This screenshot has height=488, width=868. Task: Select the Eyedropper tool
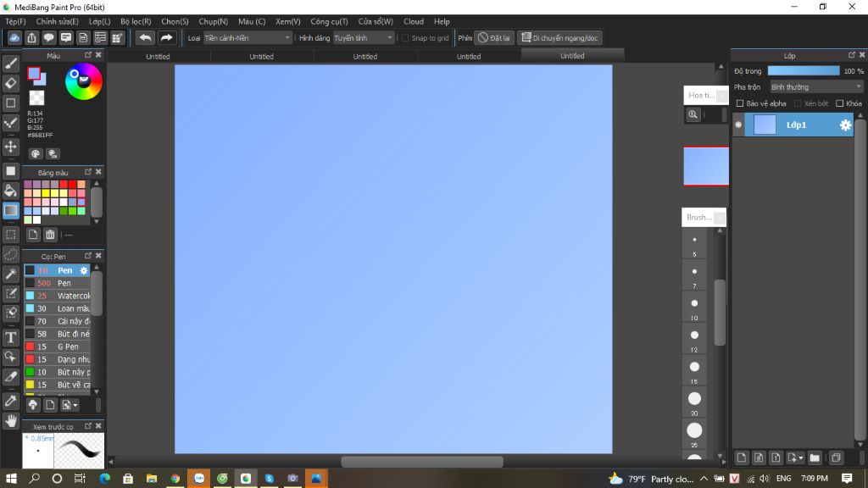tap(10, 401)
